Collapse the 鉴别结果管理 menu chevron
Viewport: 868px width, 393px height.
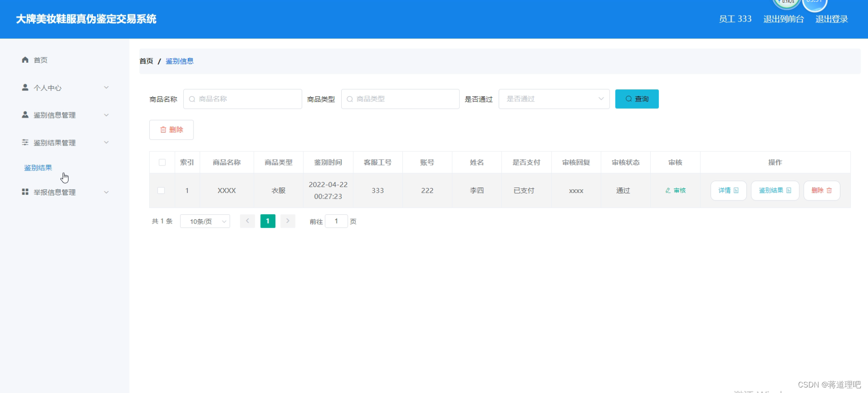[106, 142]
